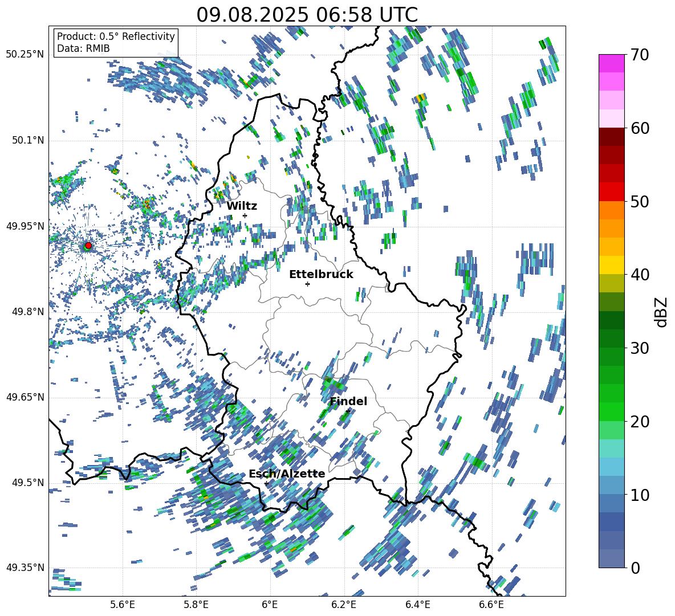This screenshot has height=616, width=675.
Task: Click the 49.65°N latitude label
Action: (x=25, y=397)
